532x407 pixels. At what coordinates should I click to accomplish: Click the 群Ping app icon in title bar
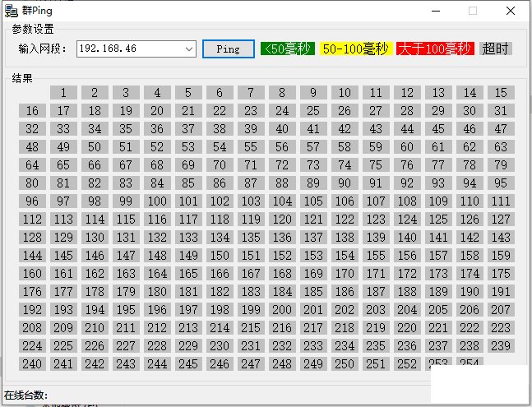point(11,11)
